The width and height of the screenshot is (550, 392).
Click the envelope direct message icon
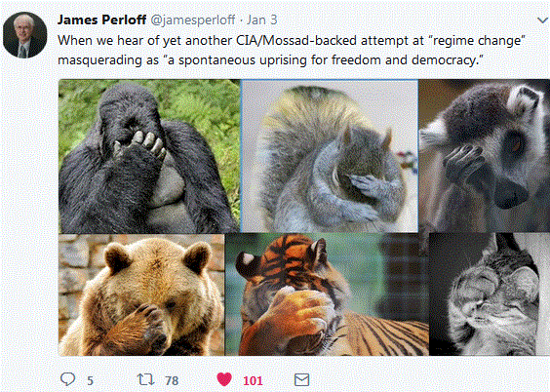coord(301,379)
